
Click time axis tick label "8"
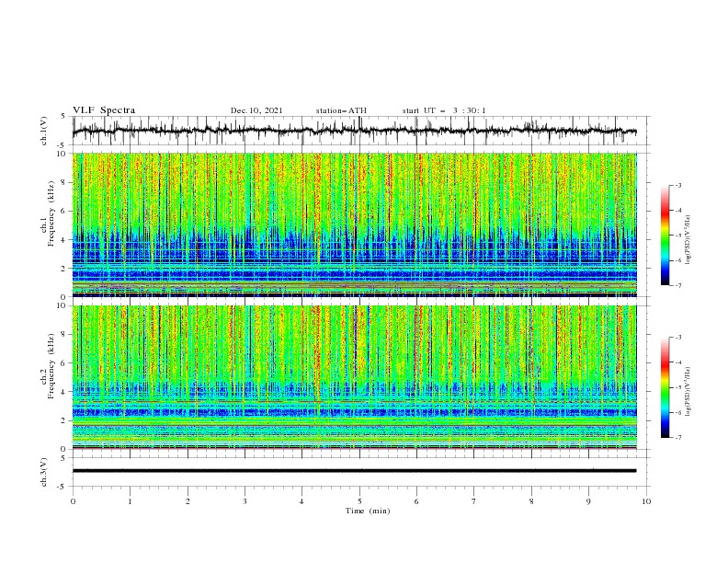[531, 501]
